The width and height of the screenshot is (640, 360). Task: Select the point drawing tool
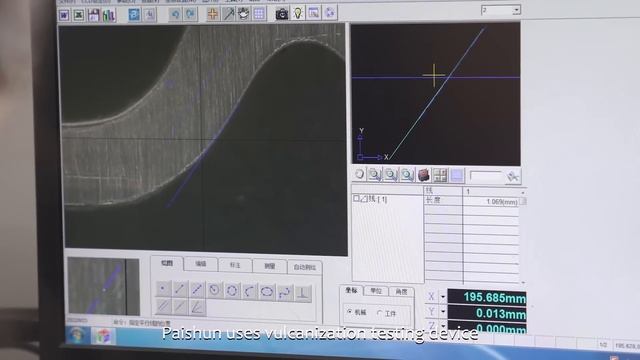pyautogui.click(x=163, y=289)
